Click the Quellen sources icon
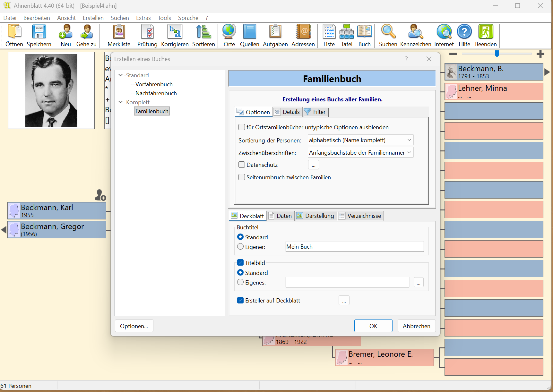This screenshot has height=392, width=553. click(249, 36)
